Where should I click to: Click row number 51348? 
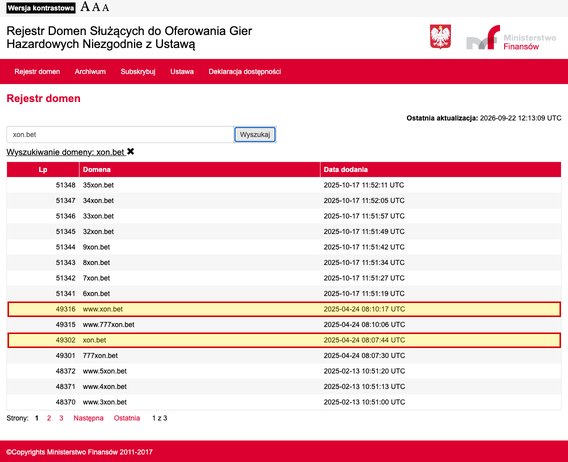(66, 185)
